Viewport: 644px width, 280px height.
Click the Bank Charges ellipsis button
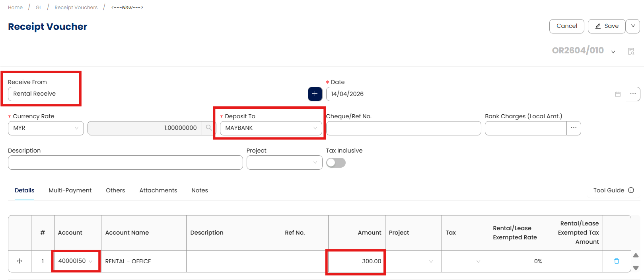tap(574, 128)
